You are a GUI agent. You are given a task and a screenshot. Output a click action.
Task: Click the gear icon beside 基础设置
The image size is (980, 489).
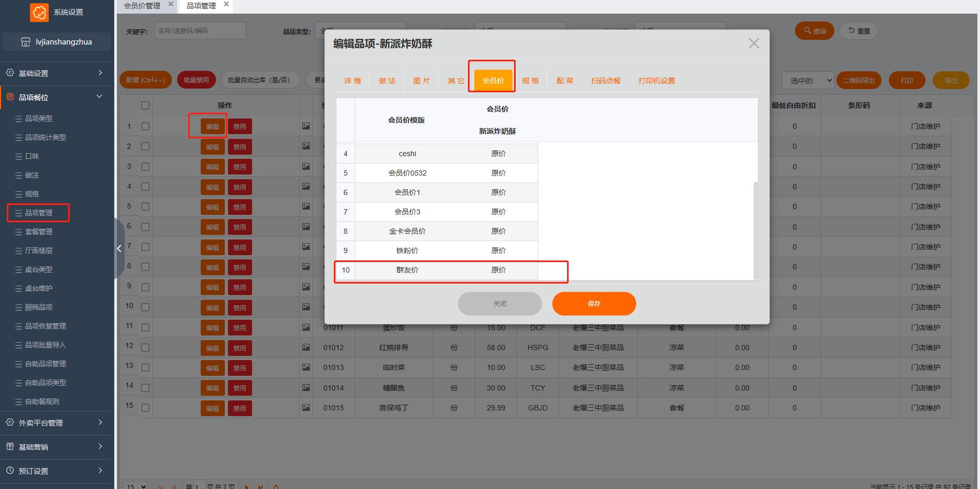(x=10, y=73)
